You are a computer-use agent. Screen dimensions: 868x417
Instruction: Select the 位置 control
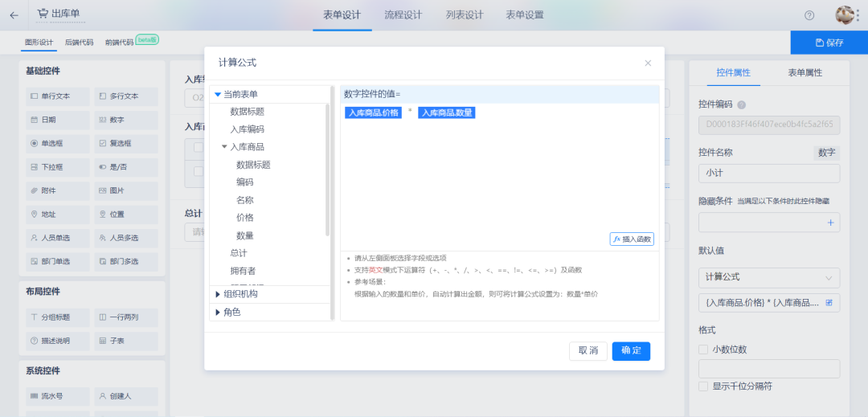pos(125,215)
